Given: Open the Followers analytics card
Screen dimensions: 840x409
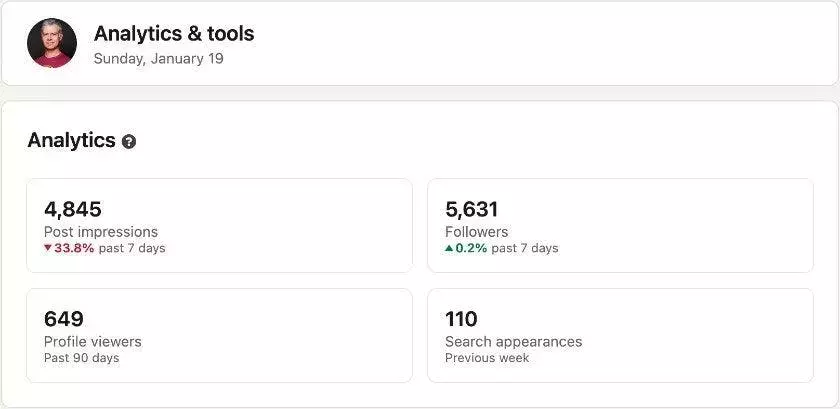Looking at the screenshot, I should click(620, 225).
